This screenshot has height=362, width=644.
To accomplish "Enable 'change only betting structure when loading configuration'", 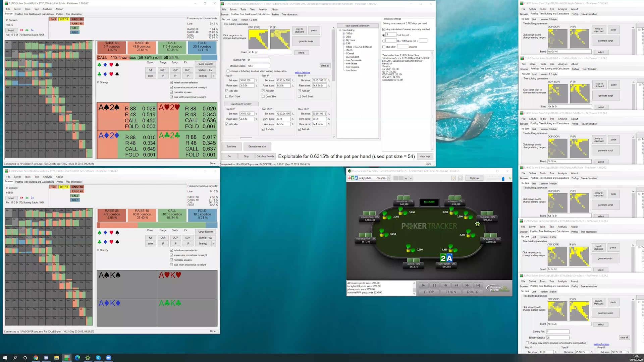I will [x=228, y=71].
